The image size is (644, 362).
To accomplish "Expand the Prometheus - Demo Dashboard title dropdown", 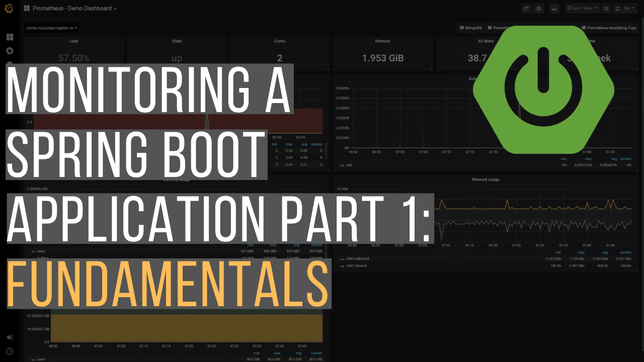I will pos(74,9).
